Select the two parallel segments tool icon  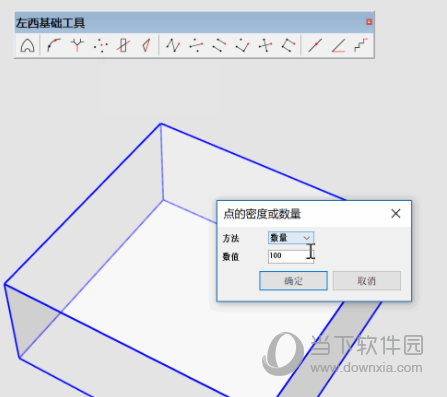pyautogui.click(x=219, y=45)
